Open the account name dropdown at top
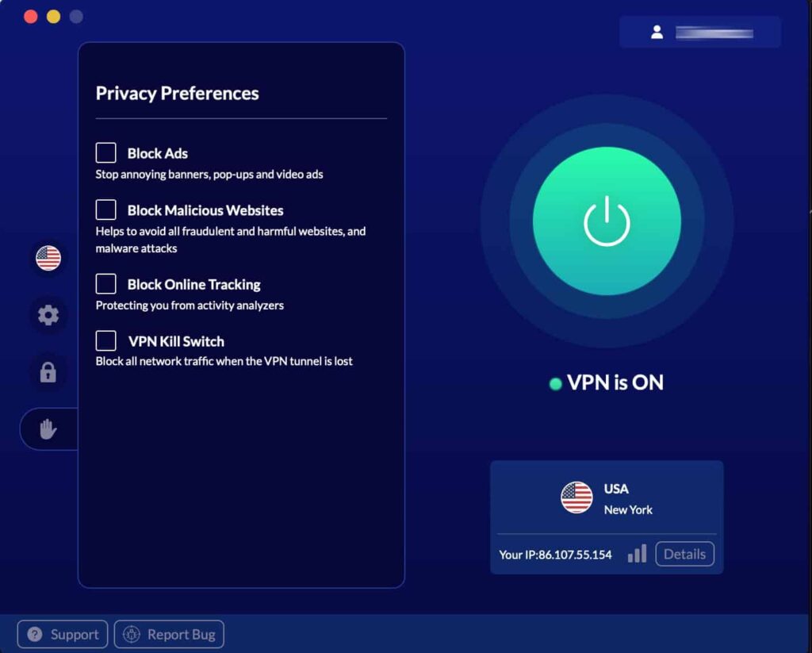This screenshot has width=812, height=653. tap(714, 33)
